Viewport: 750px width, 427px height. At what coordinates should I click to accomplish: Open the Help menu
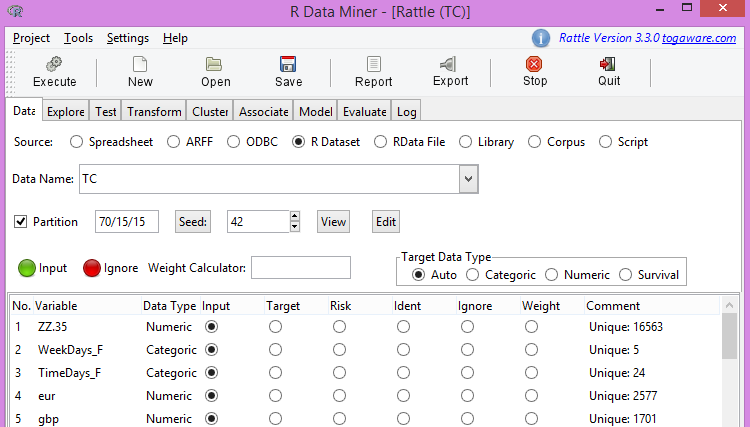[175, 38]
